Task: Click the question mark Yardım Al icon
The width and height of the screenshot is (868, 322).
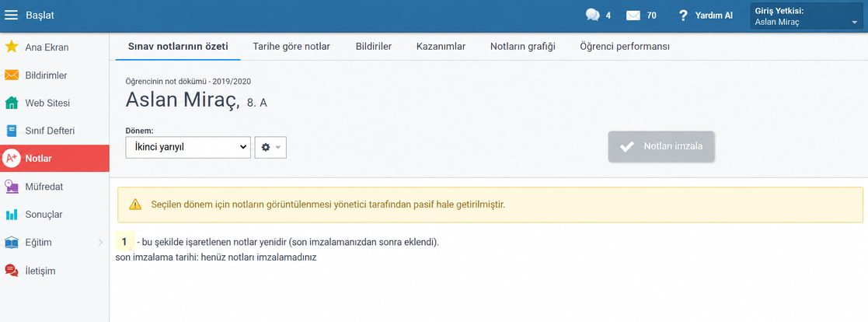Action: click(683, 16)
